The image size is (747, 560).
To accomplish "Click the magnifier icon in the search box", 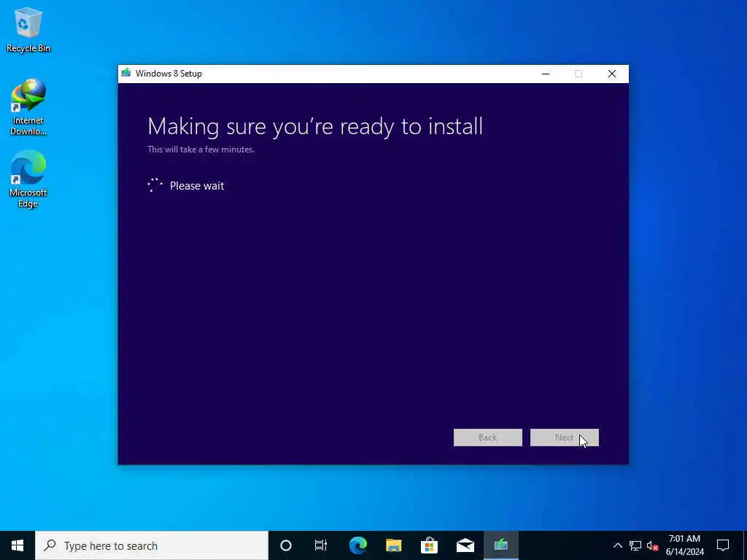I will point(50,545).
